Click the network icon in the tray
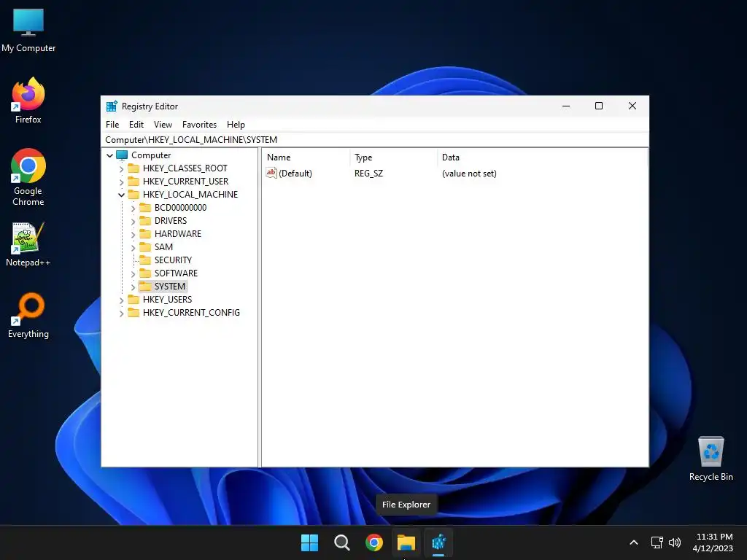This screenshot has height=560, width=747. [x=657, y=542]
